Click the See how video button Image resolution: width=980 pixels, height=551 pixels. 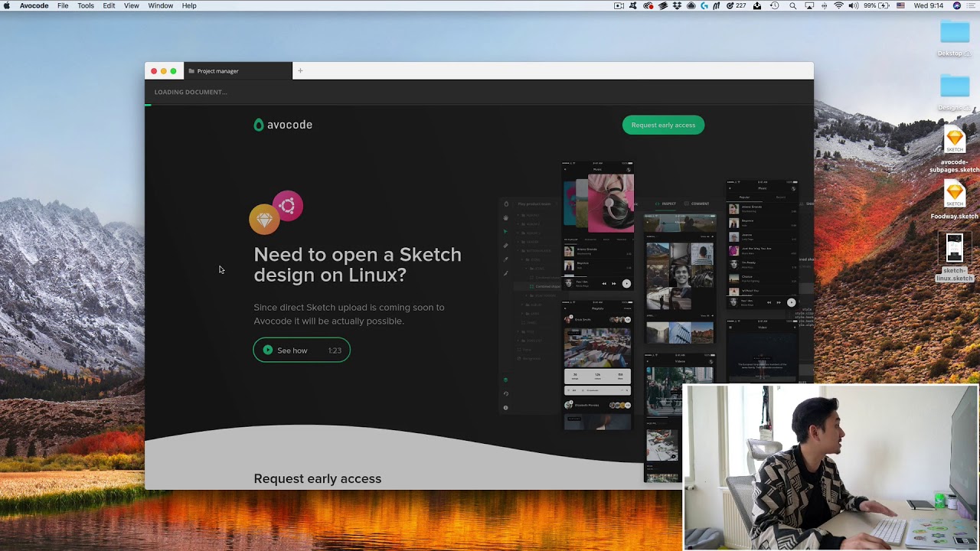(x=302, y=350)
